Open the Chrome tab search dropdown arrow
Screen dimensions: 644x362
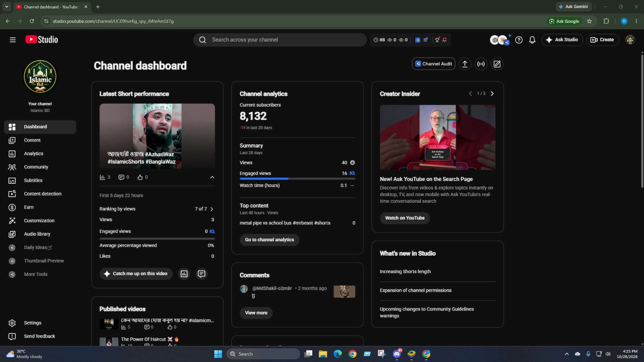(x=6, y=7)
